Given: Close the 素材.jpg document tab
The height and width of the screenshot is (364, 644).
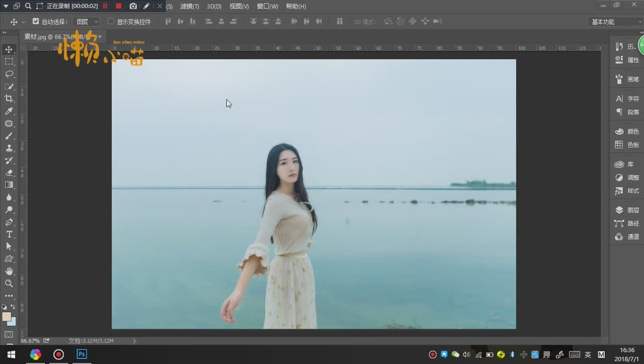Looking at the screenshot, I should point(100,37).
